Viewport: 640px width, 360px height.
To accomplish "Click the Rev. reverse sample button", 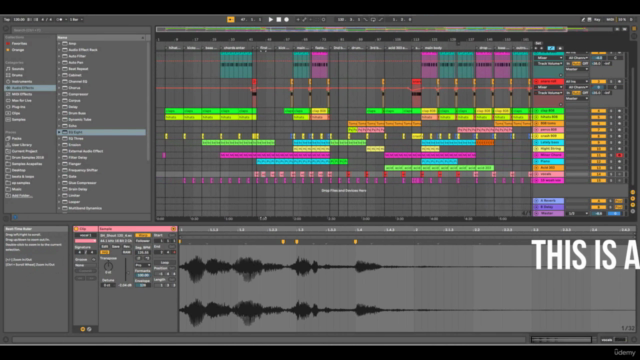I will 127,247.
